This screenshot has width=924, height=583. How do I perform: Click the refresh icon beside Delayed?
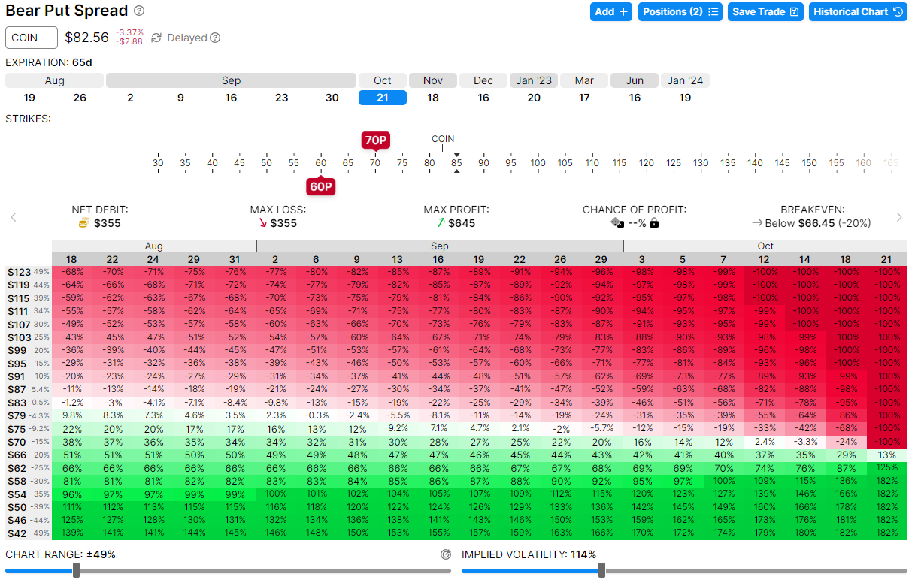pyautogui.click(x=156, y=38)
